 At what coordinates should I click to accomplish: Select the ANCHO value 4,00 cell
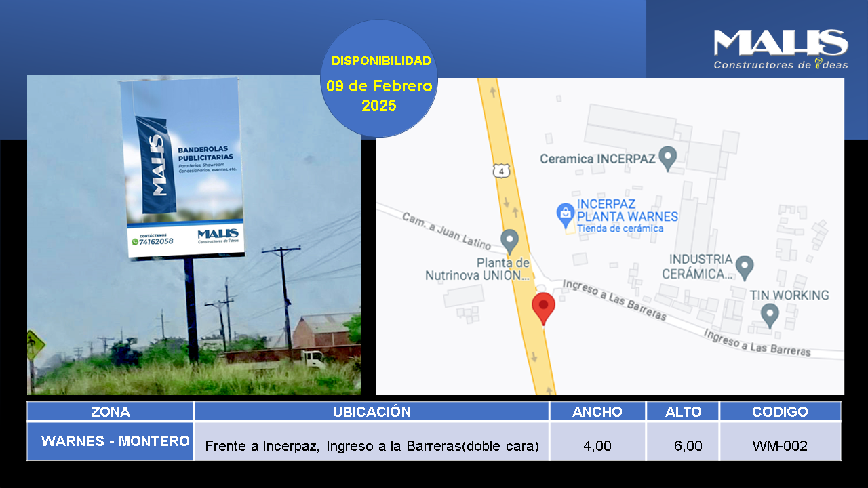coord(597,445)
